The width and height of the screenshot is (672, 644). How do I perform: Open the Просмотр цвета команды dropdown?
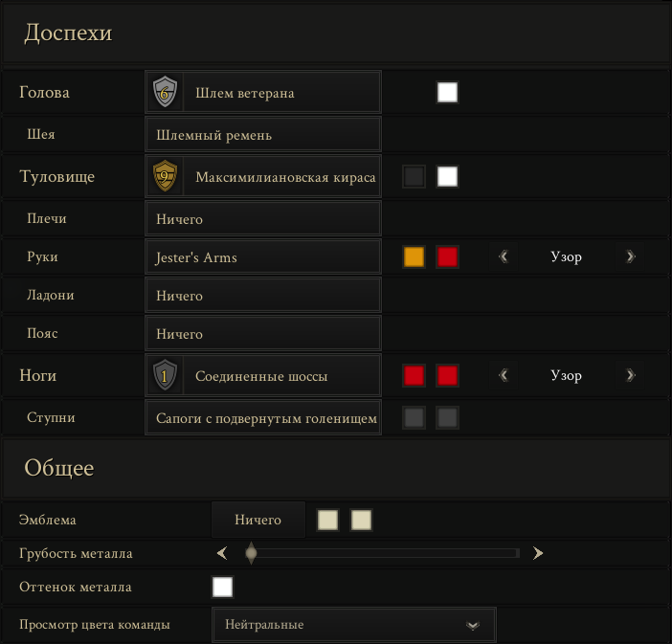tap(354, 624)
